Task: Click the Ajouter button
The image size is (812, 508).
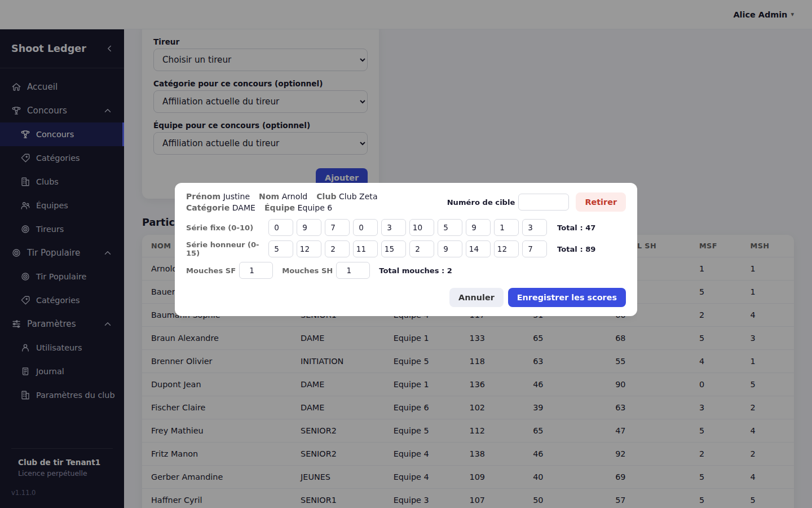Action: pos(342,177)
